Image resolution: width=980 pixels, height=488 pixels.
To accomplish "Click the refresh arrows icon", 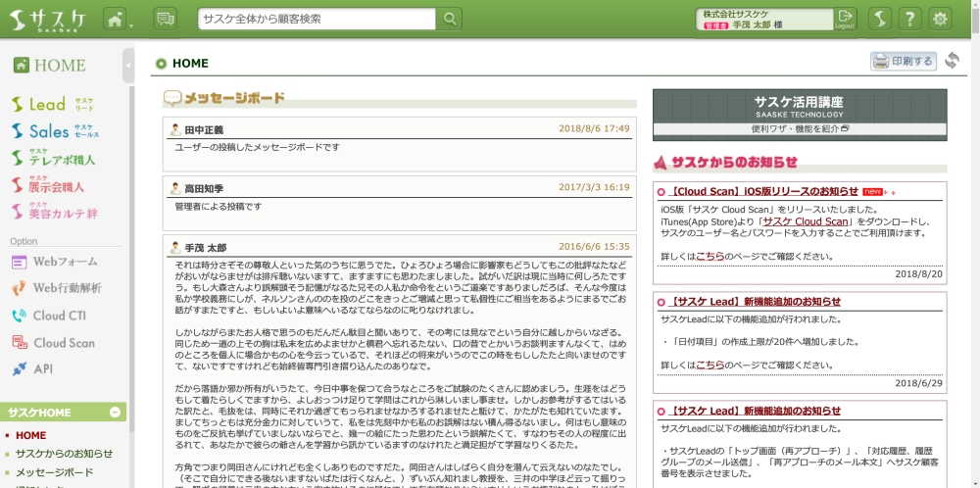I will point(953,61).
